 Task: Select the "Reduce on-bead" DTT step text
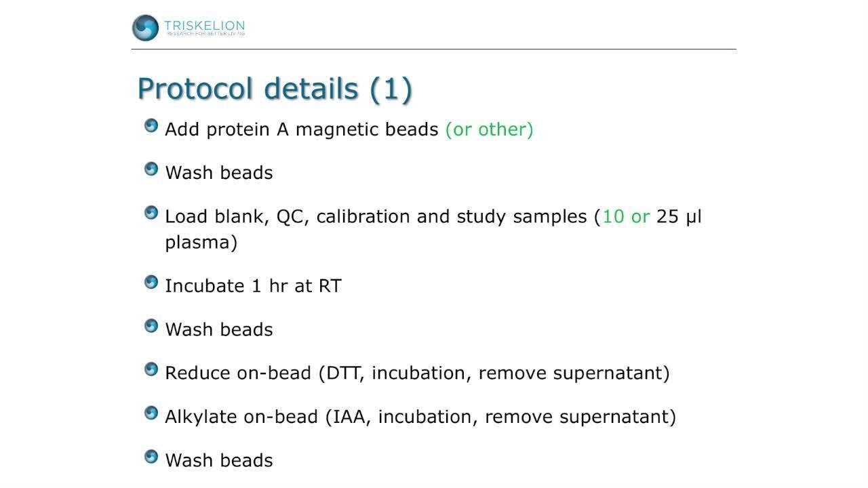[x=417, y=373]
